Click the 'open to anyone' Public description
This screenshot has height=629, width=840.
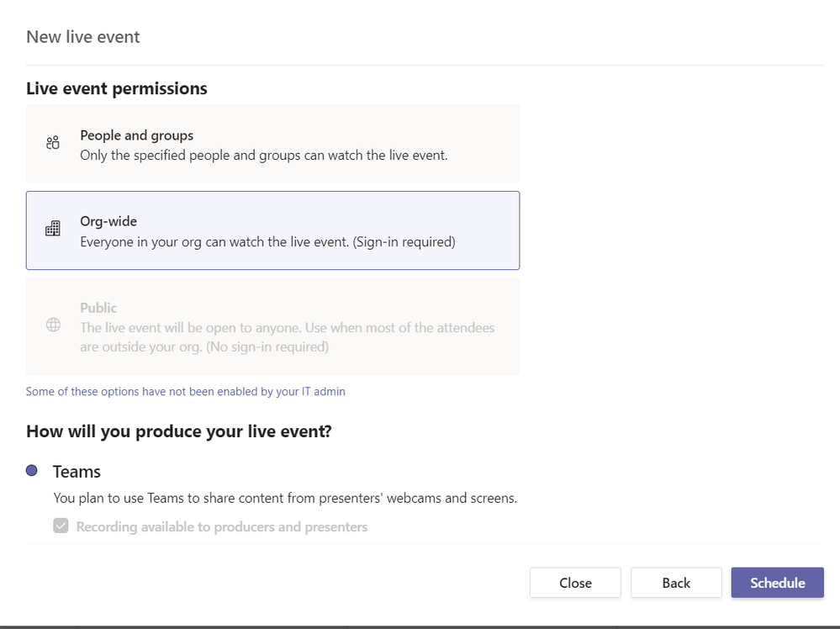(x=287, y=336)
